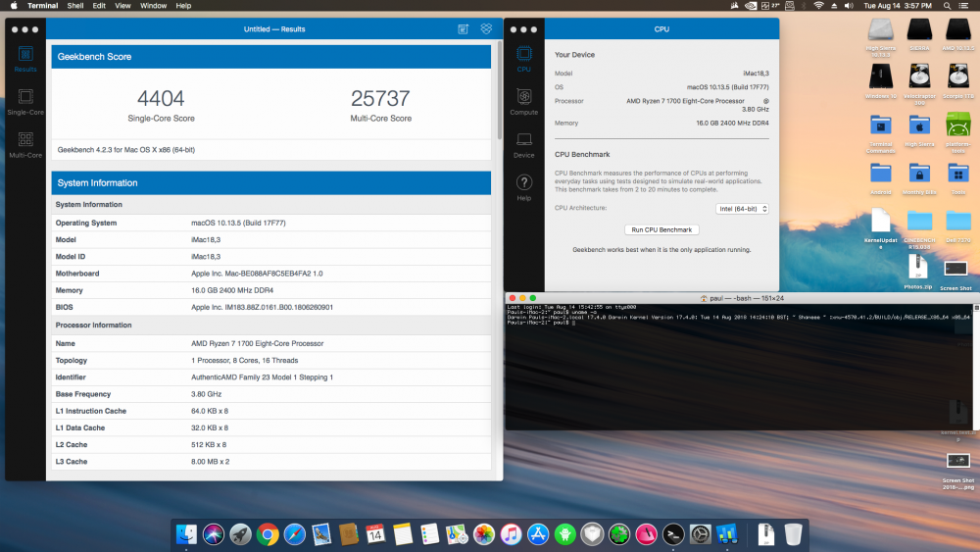Open Maps from the Dock
The height and width of the screenshot is (552, 980).
[x=457, y=534]
